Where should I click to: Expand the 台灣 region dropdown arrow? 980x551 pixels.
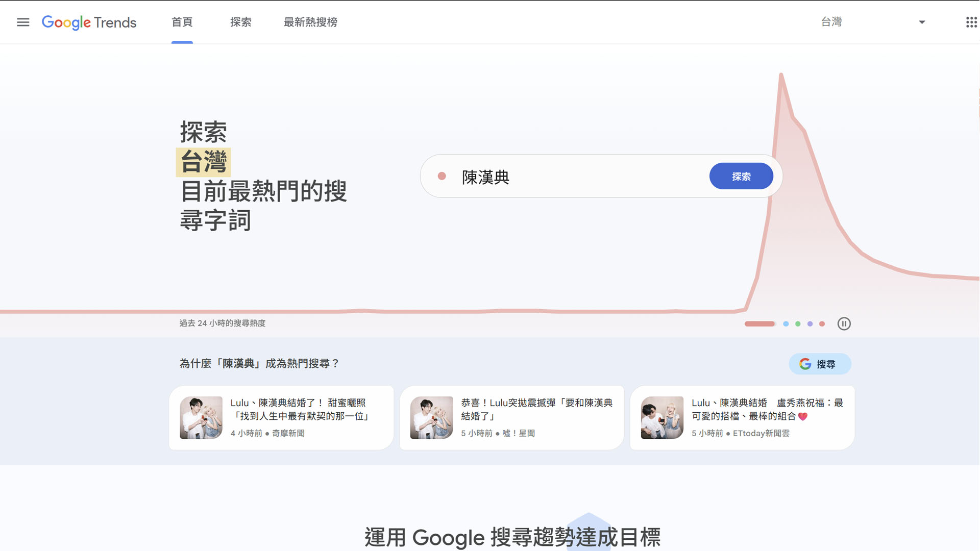click(x=922, y=22)
